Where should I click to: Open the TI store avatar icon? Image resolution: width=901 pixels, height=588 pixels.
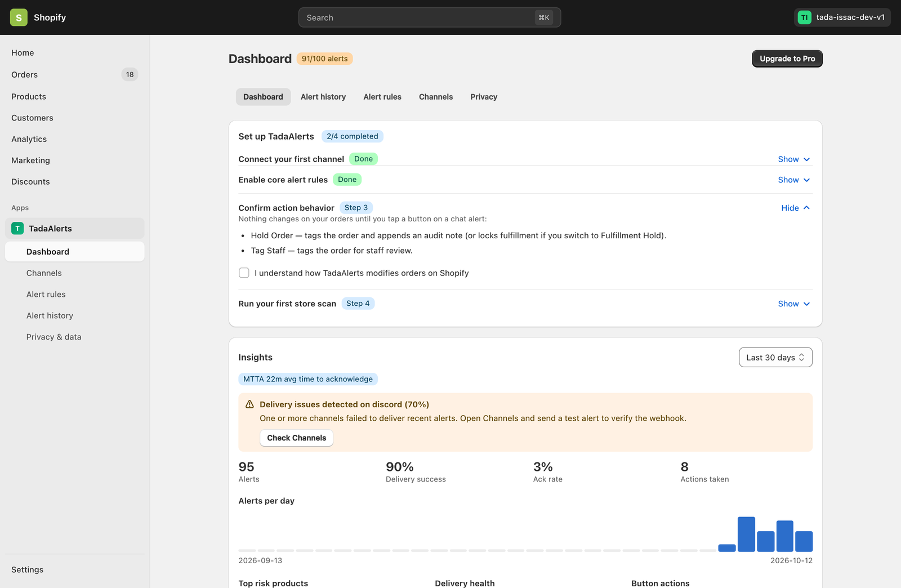pyautogui.click(x=805, y=17)
